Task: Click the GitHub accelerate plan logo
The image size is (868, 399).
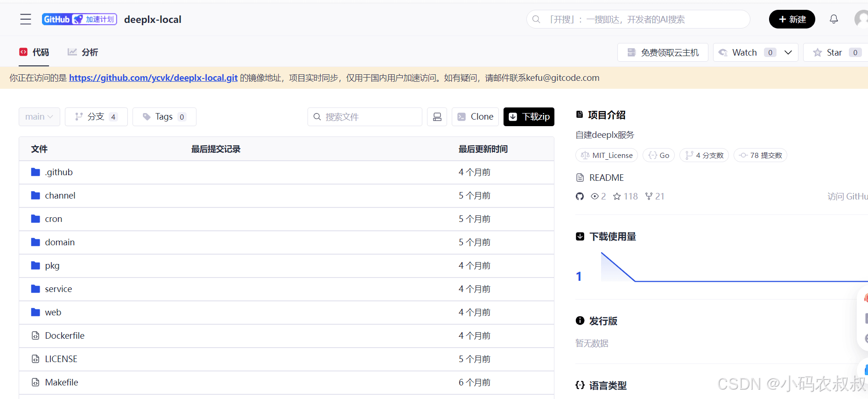Action: pyautogui.click(x=79, y=19)
